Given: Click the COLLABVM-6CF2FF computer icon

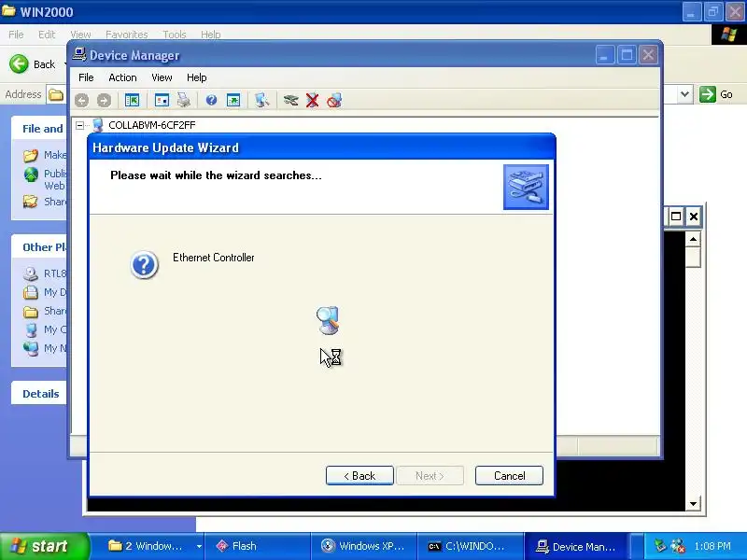Looking at the screenshot, I should 98,125.
